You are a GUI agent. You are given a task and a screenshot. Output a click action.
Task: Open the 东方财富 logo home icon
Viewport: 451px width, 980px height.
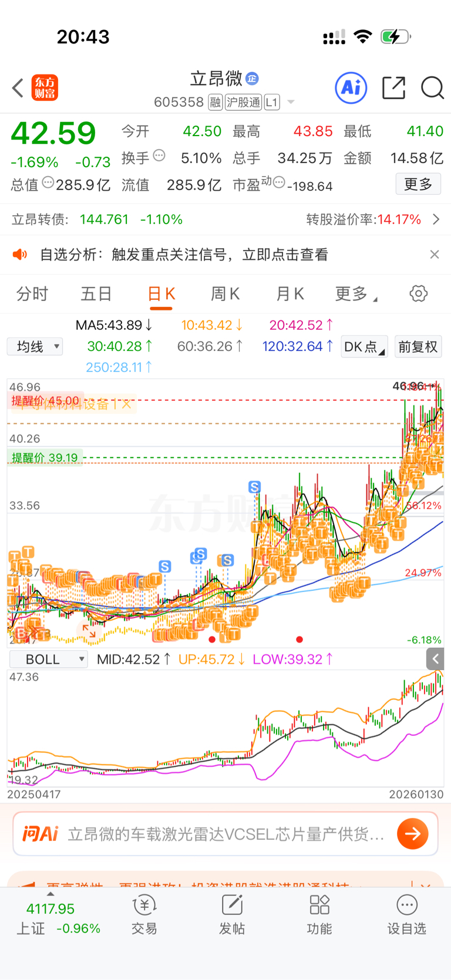click(x=45, y=88)
